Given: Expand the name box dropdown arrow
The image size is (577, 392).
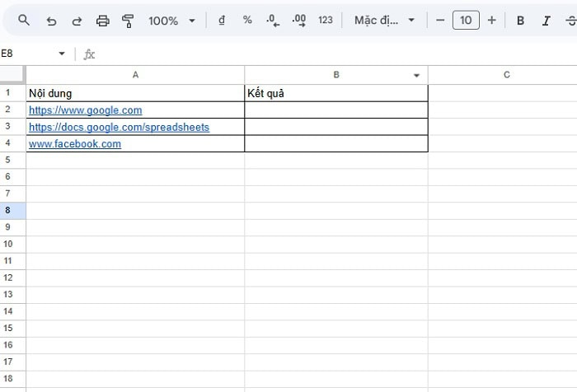Looking at the screenshot, I should (x=61, y=54).
